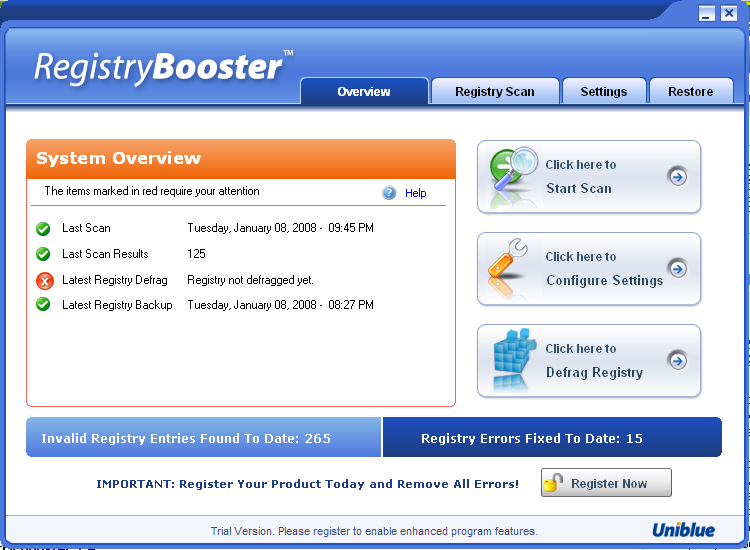
Task: Click the 'Last Scan Results' label
Action: [x=105, y=254]
